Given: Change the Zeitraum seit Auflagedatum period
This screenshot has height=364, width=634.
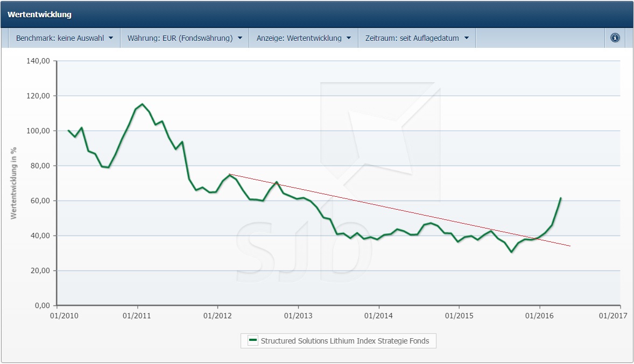Looking at the screenshot, I should 417,38.
